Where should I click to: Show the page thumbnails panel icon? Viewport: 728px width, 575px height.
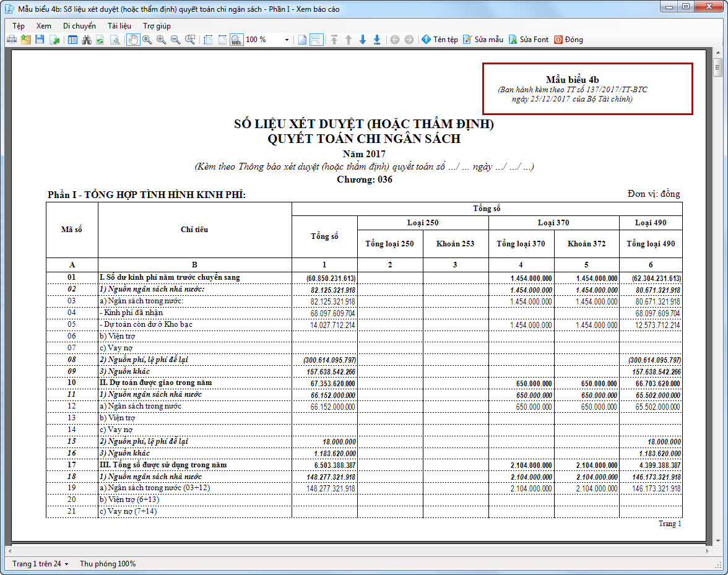click(x=72, y=40)
